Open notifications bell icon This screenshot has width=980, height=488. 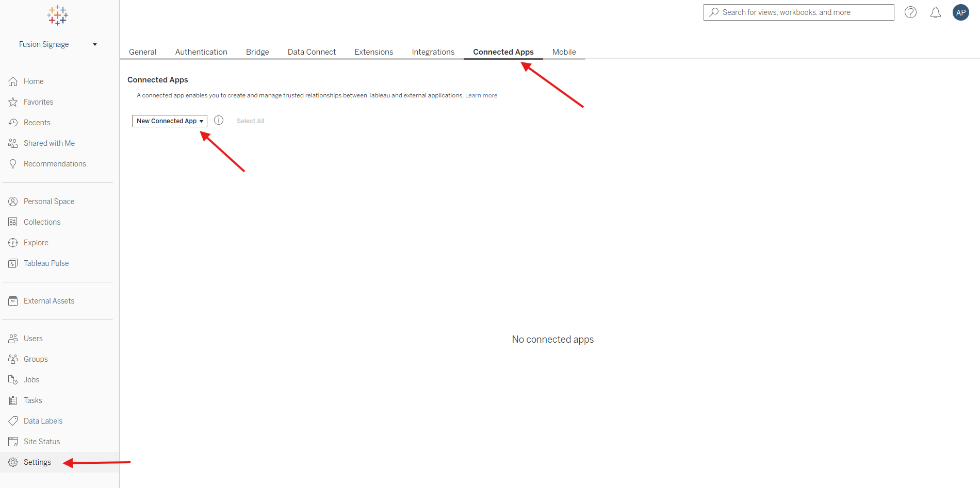coord(936,12)
